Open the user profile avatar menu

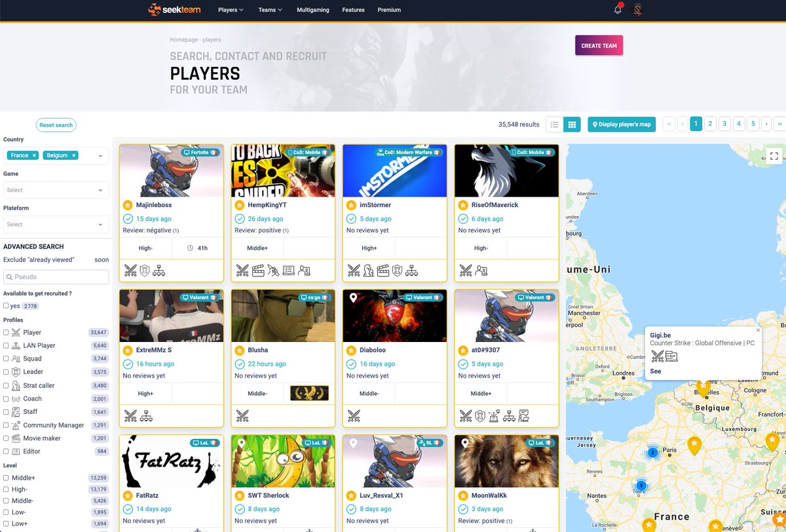click(x=638, y=10)
